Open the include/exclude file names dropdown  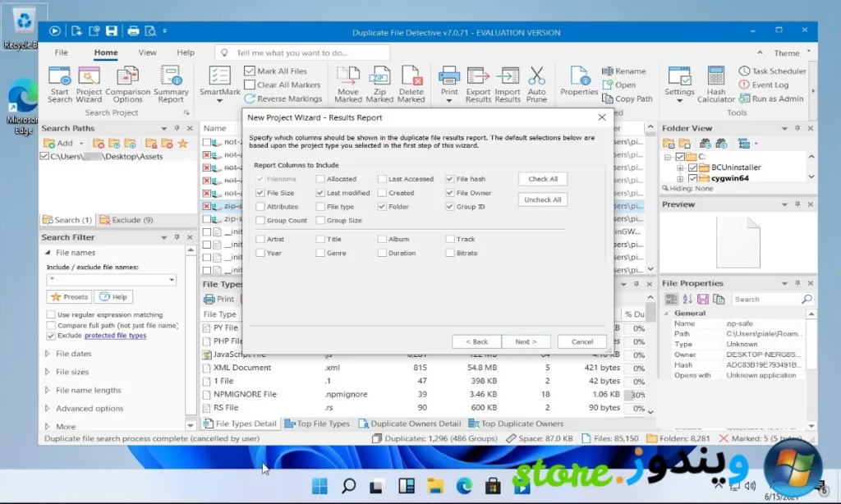(x=172, y=280)
